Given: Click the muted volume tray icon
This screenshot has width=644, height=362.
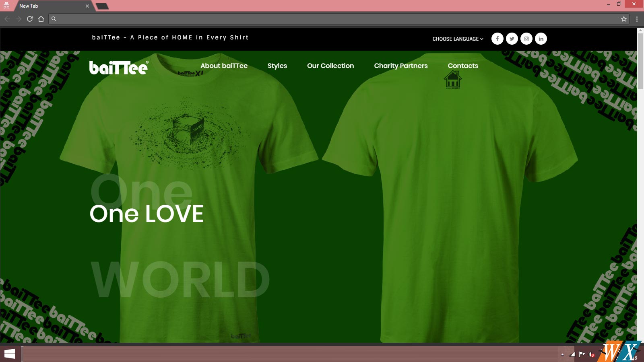Looking at the screenshot, I should pos(592,354).
